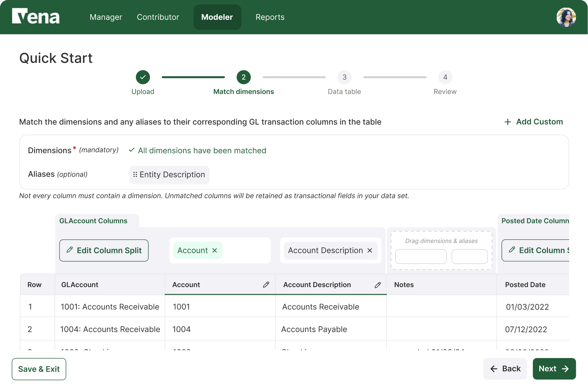The height and width of the screenshot is (388, 588).
Task: Edit the Account Description column header pencil
Action: [x=378, y=285]
